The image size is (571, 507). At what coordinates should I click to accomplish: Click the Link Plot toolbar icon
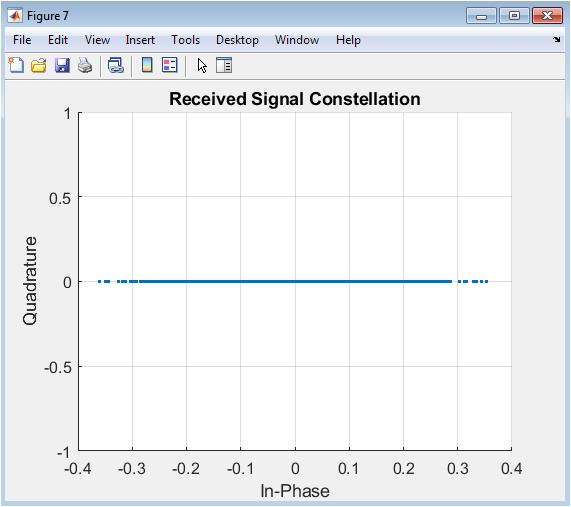pos(116,66)
